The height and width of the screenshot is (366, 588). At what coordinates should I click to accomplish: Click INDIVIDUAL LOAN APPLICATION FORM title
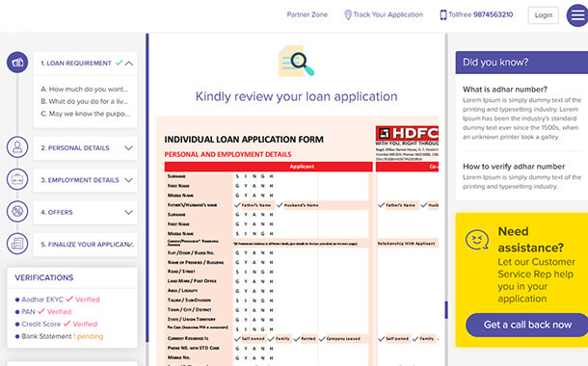[244, 140]
